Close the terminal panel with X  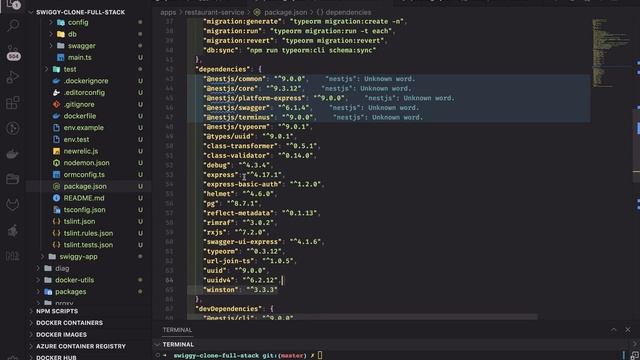pyautogui.click(x=627, y=330)
